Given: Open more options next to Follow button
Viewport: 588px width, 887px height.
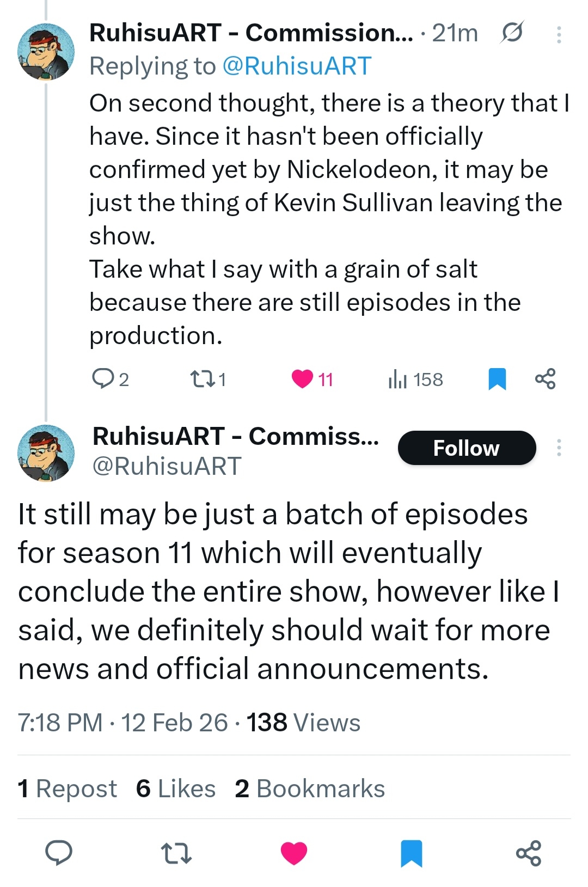Looking at the screenshot, I should click(x=559, y=448).
